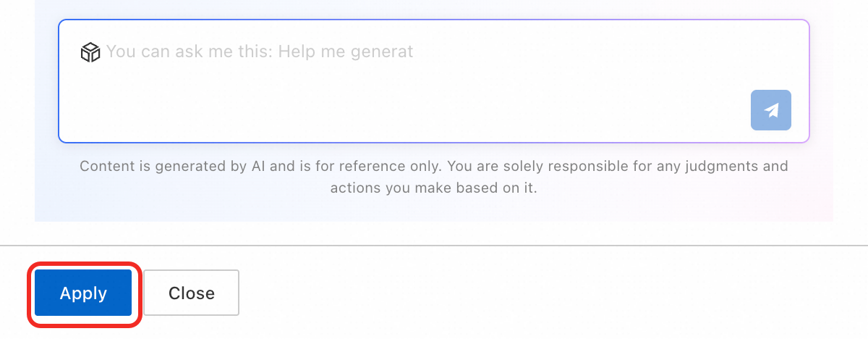
Task: Click the send paper-plane icon
Action: 771,110
